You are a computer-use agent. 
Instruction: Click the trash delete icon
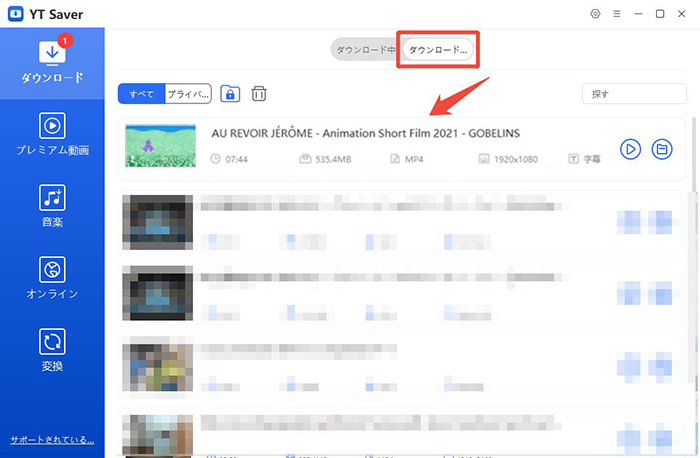tap(259, 94)
